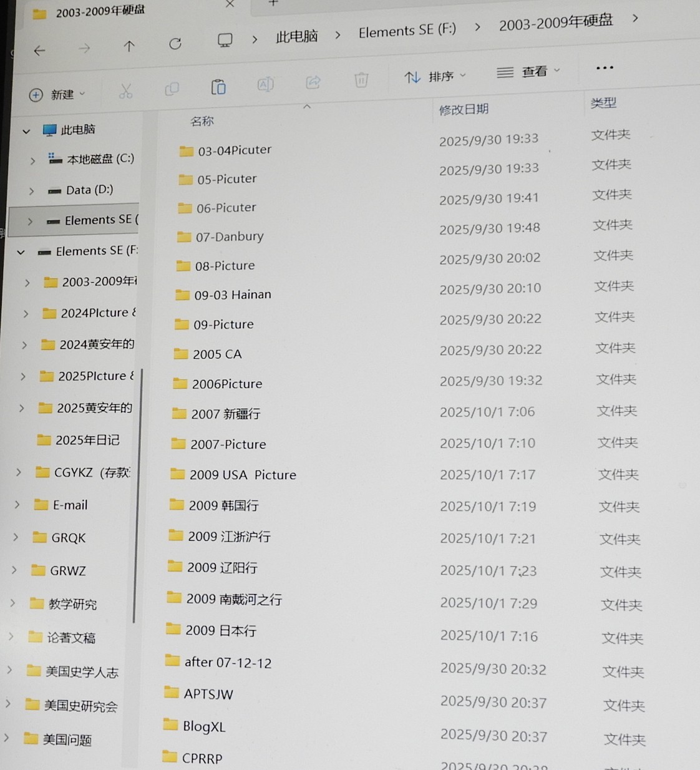Expand the 本地磁盘 (C:) tree node
This screenshot has width=700, height=770.
[32, 161]
